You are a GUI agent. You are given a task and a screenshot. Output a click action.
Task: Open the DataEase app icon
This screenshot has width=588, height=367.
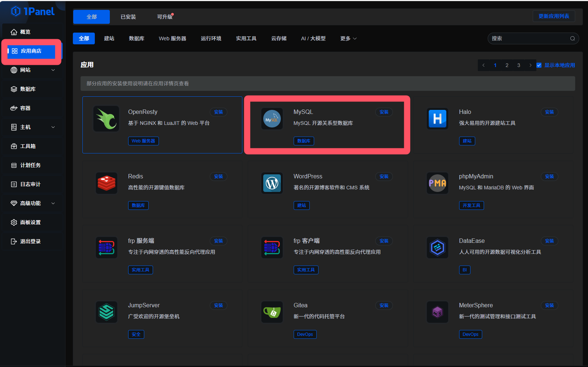coord(438,248)
